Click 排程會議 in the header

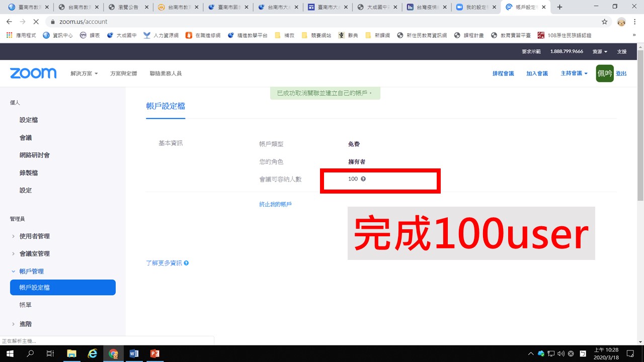[503, 73]
